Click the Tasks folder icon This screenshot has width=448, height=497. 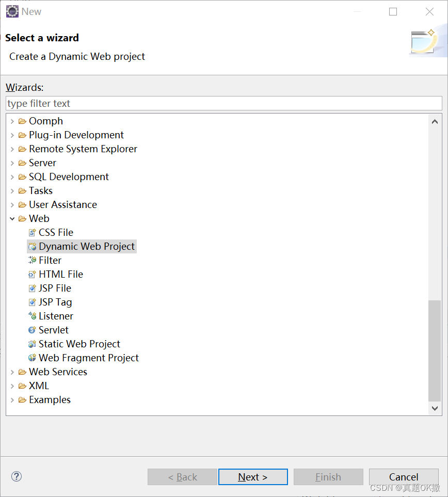22,191
